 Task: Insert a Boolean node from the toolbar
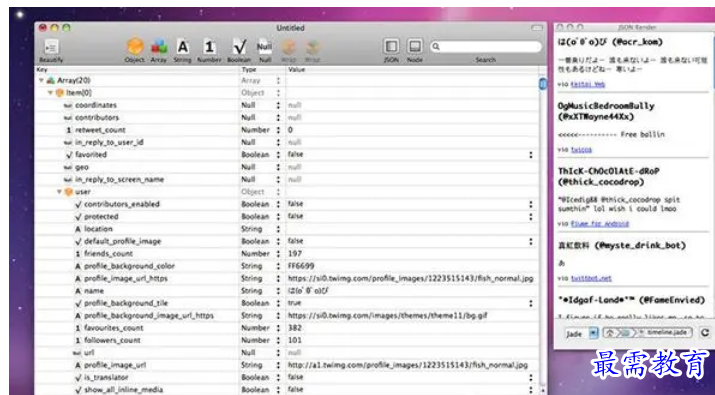pyautogui.click(x=239, y=47)
